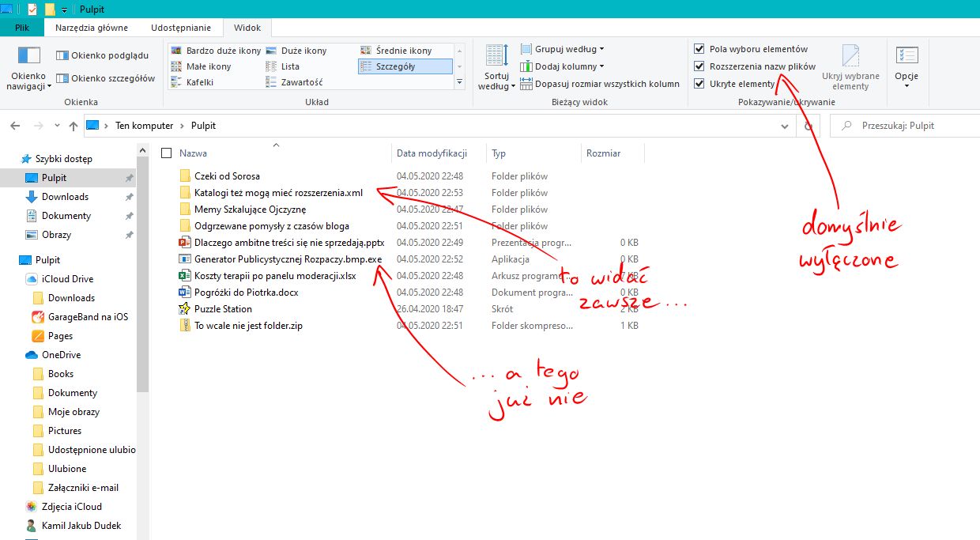Select Szczegóły layout
The width and height of the screenshot is (980, 540).
405,66
